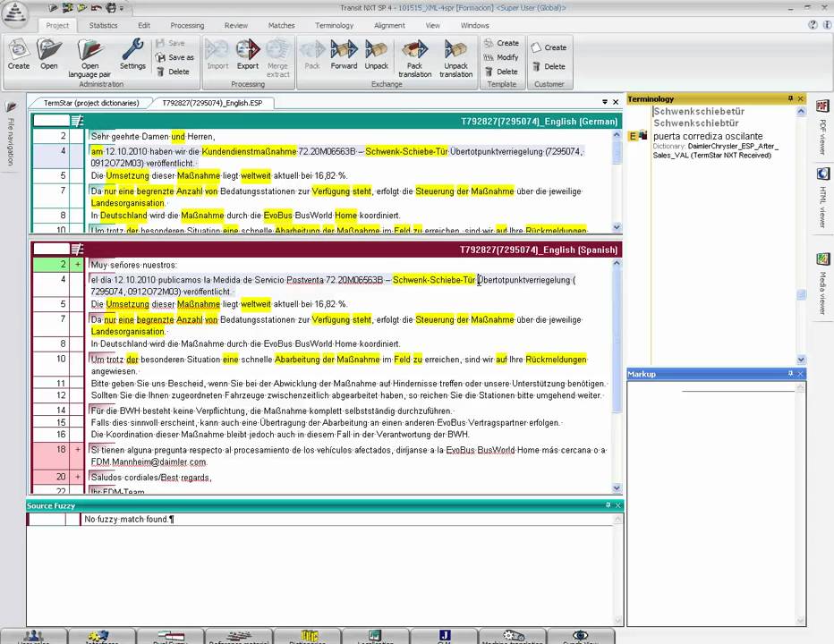Click Create in Template group
Image resolution: width=834 pixels, height=644 pixels.
point(502,43)
